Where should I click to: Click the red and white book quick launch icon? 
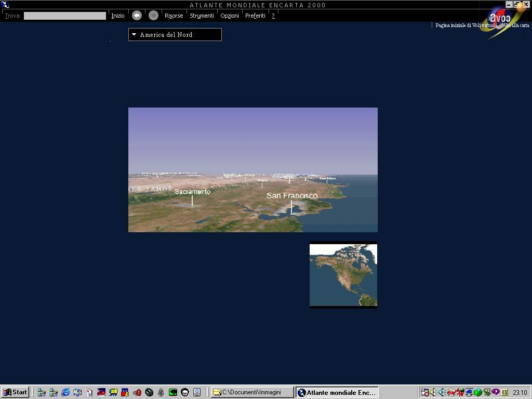(x=89, y=393)
